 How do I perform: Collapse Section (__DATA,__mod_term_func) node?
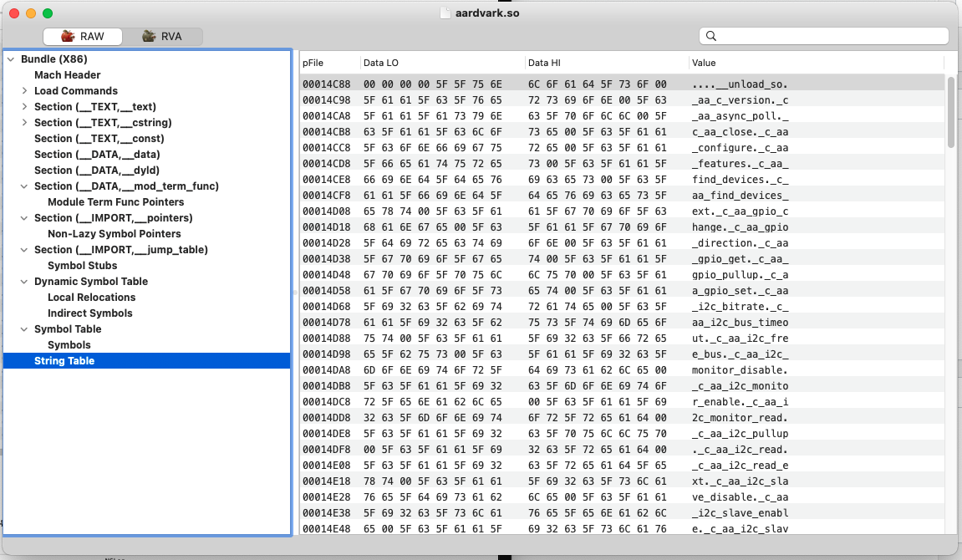point(24,186)
